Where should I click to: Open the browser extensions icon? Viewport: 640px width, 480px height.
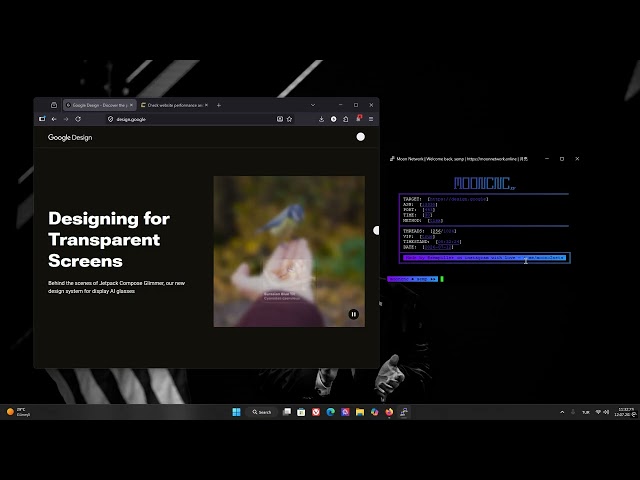(346, 119)
